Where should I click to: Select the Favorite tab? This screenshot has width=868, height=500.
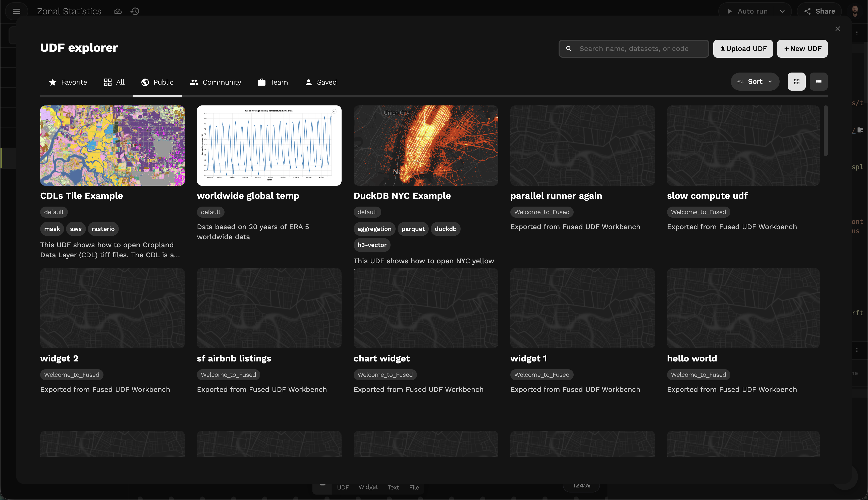coord(68,82)
